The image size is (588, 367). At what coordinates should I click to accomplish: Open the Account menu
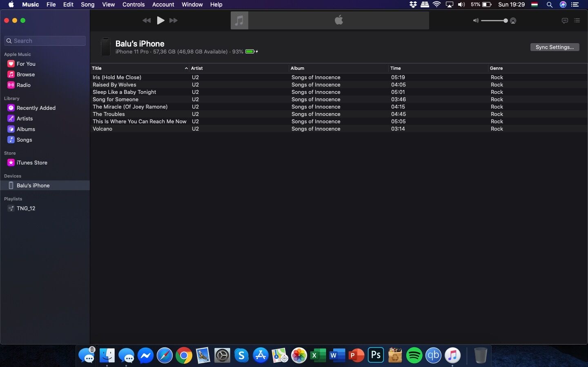point(163,4)
